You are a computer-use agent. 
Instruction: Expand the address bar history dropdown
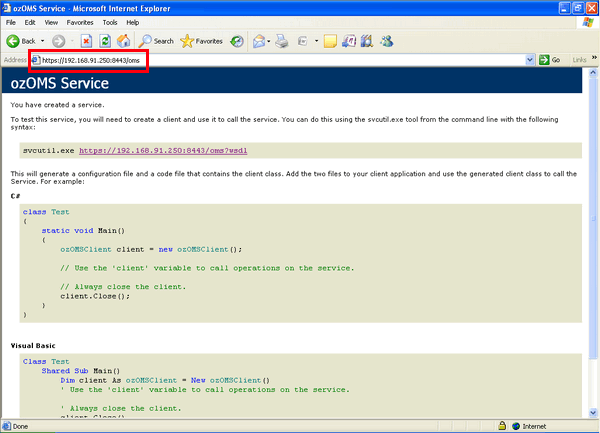click(530, 60)
